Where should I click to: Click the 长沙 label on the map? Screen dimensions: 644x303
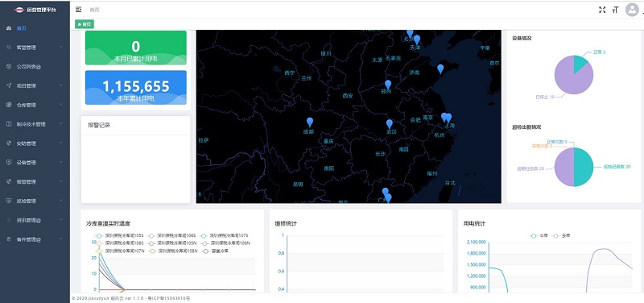point(380,154)
